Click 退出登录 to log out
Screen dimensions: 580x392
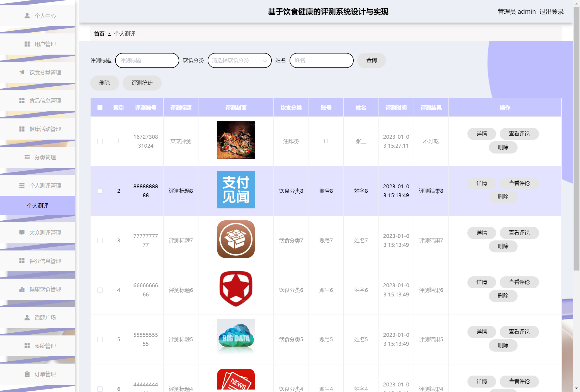[x=551, y=11]
